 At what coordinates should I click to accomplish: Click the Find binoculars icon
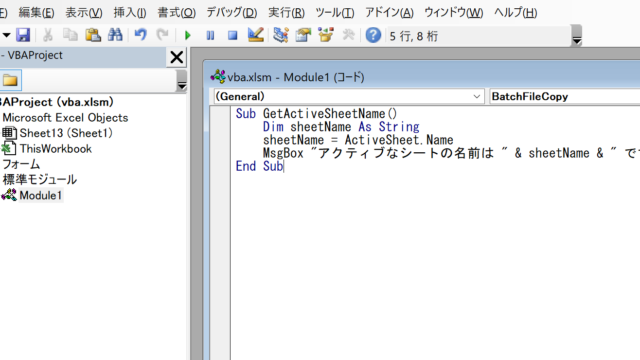[x=115, y=35]
